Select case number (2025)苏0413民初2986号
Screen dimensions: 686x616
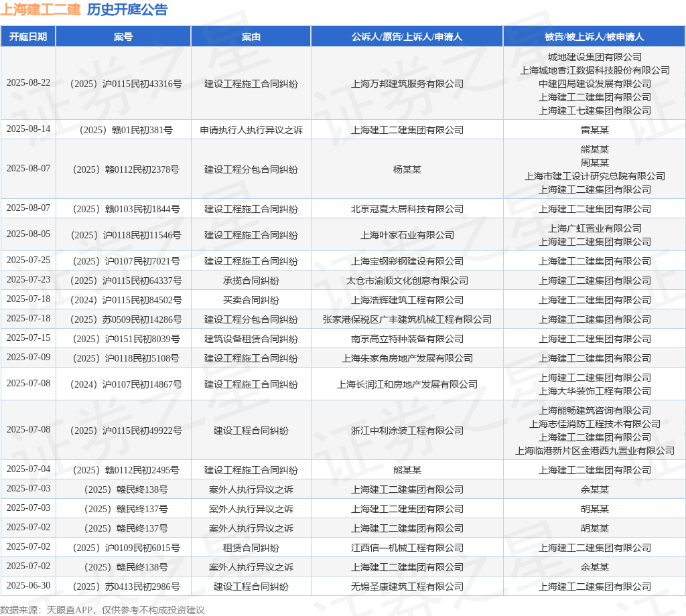126,587
